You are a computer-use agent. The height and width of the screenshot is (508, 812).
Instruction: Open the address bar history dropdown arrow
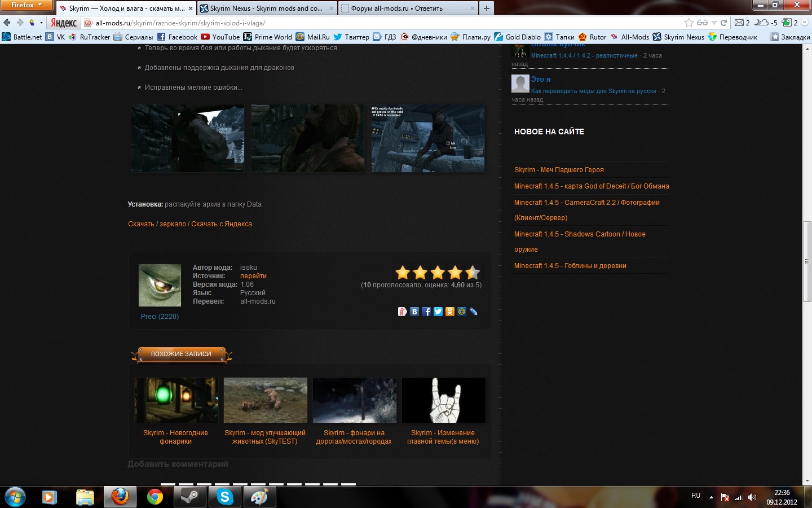pyautogui.click(x=714, y=23)
